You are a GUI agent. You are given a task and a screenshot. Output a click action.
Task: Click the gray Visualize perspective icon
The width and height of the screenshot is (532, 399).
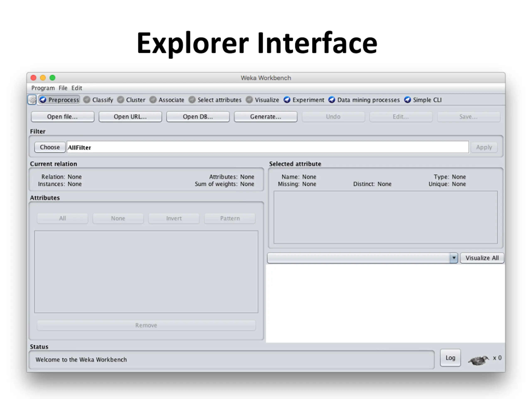point(249,100)
